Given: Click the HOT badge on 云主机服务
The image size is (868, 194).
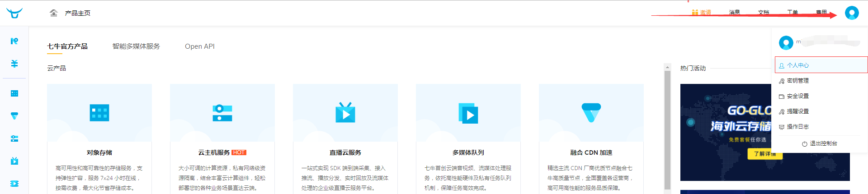Looking at the screenshot, I should (x=239, y=152).
